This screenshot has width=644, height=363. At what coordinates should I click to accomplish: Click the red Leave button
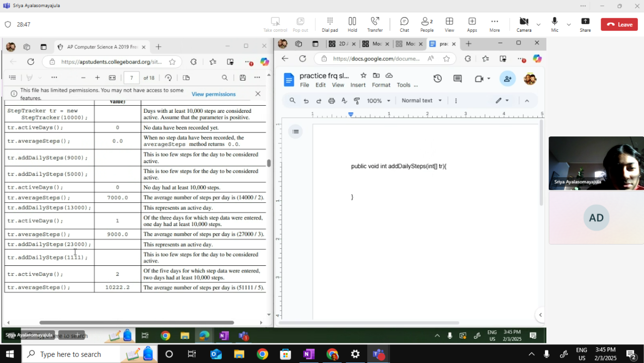[619, 24]
